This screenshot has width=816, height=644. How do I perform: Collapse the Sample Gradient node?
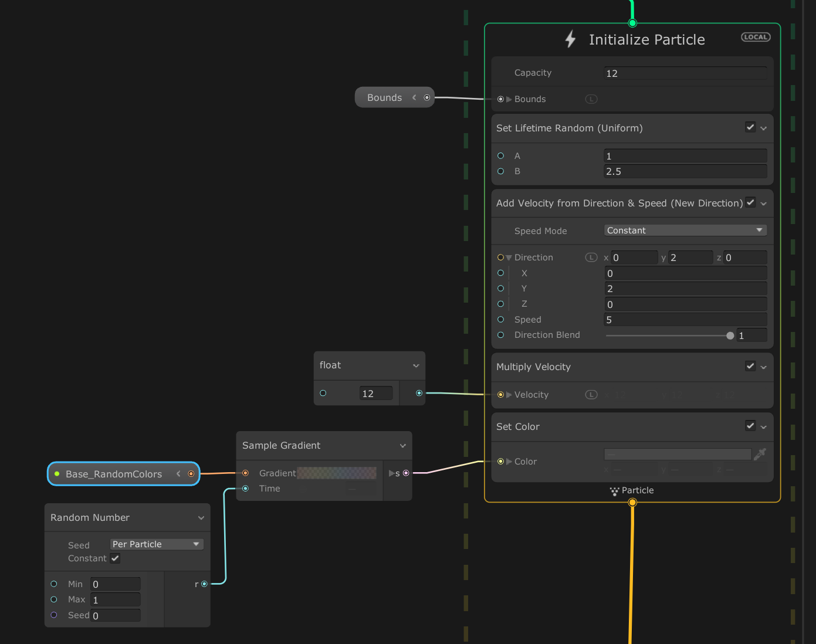(x=402, y=446)
